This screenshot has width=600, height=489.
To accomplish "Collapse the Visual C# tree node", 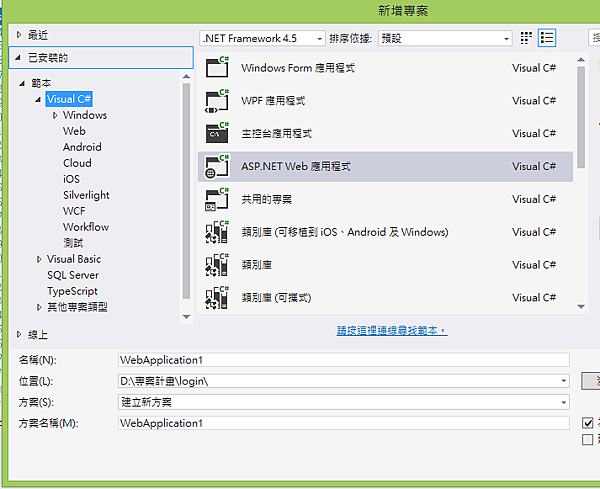I will (x=38, y=99).
